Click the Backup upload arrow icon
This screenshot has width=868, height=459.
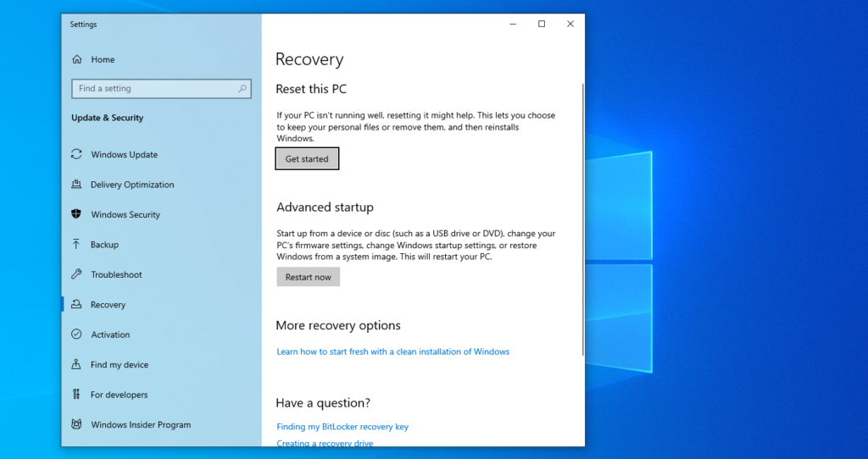[x=77, y=245]
